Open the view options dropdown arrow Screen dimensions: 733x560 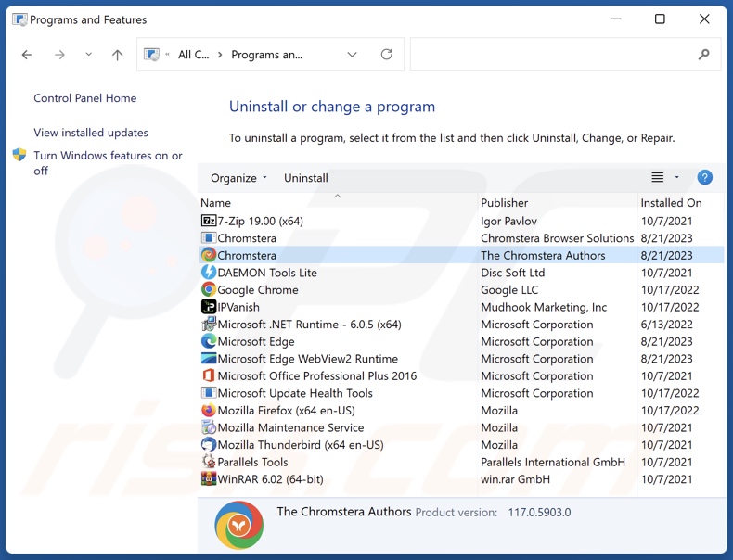(676, 177)
